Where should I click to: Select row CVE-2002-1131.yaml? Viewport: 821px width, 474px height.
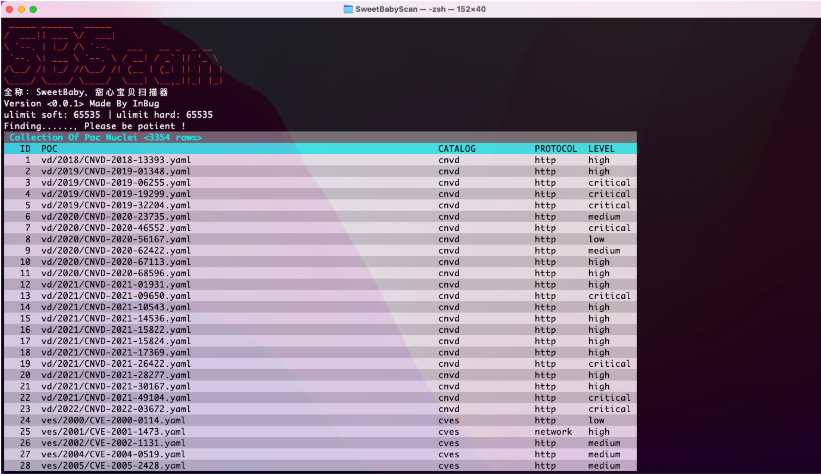[x=320, y=443]
